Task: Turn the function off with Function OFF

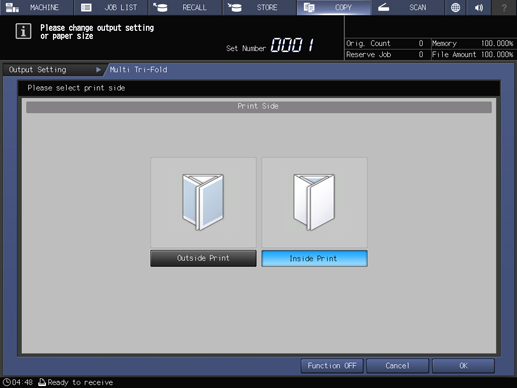Action: click(332, 366)
